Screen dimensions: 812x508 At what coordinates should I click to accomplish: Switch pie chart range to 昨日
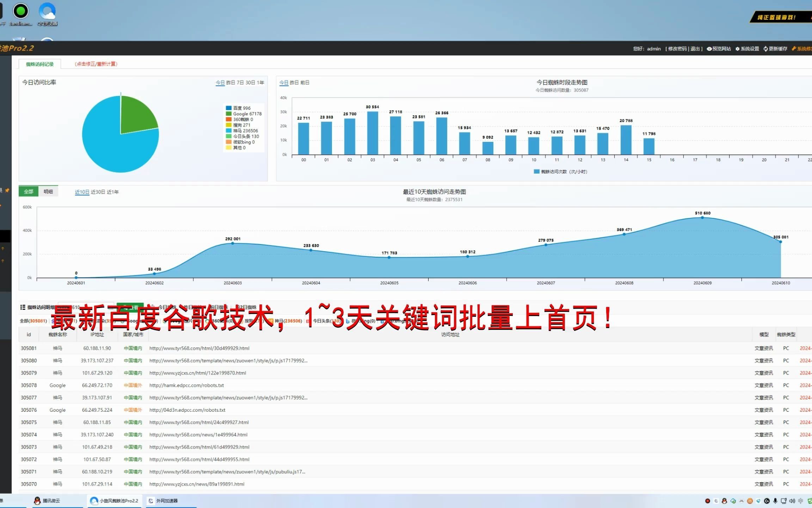[x=230, y=83]
